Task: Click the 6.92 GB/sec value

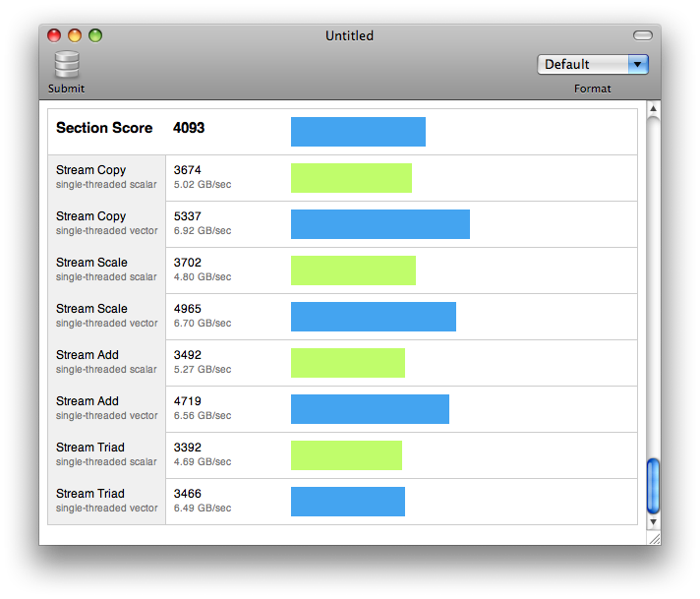Action: (203, 231)
